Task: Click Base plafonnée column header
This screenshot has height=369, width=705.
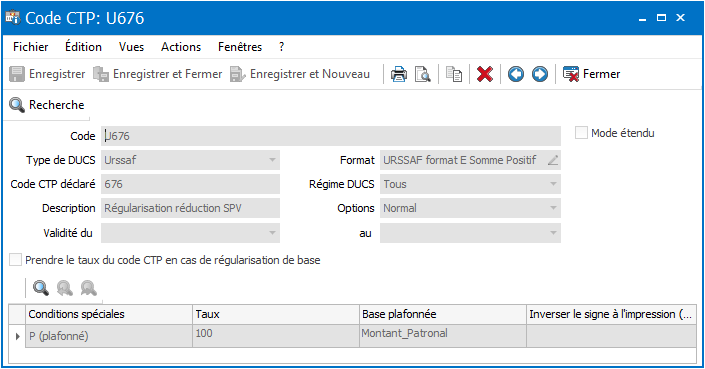Action: coord(443,314)
